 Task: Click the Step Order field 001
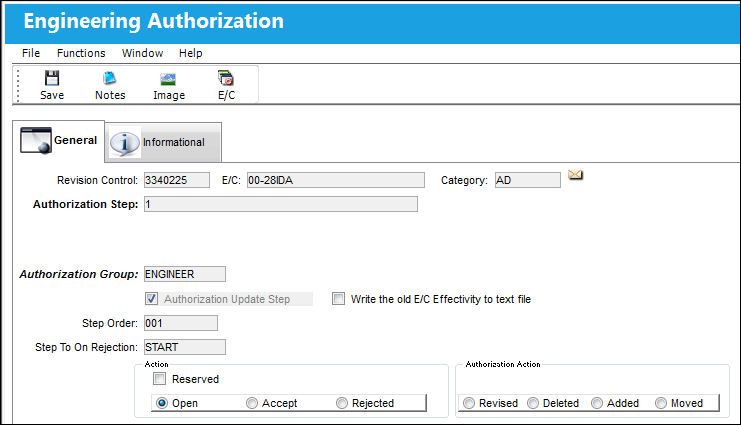(x=181, y=323)
